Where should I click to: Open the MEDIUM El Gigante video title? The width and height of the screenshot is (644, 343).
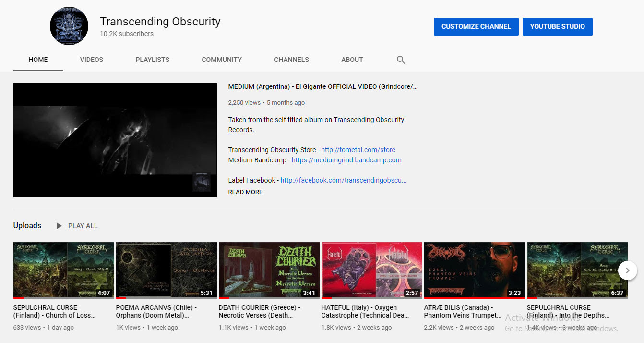[323, 87]
